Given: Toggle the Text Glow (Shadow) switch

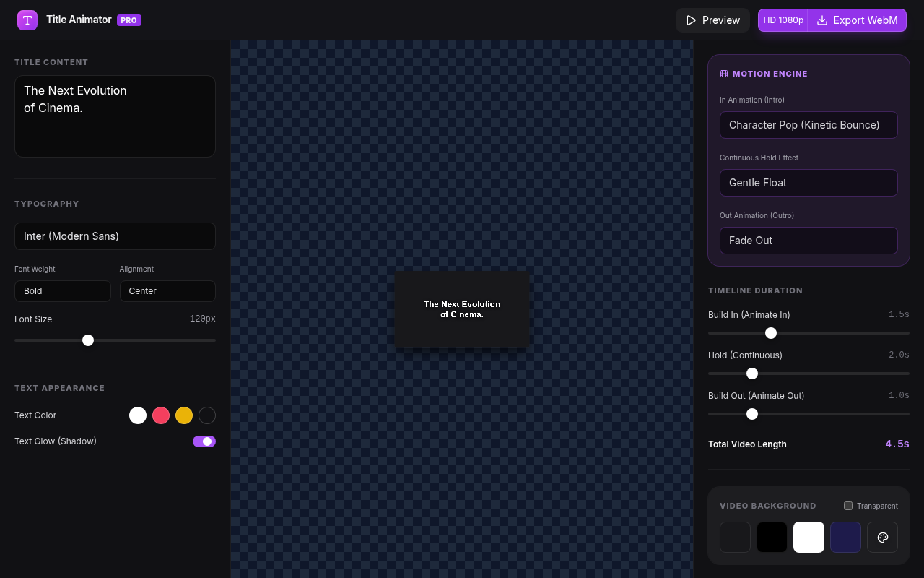Looking at the screenshot, I should (204, 441).
